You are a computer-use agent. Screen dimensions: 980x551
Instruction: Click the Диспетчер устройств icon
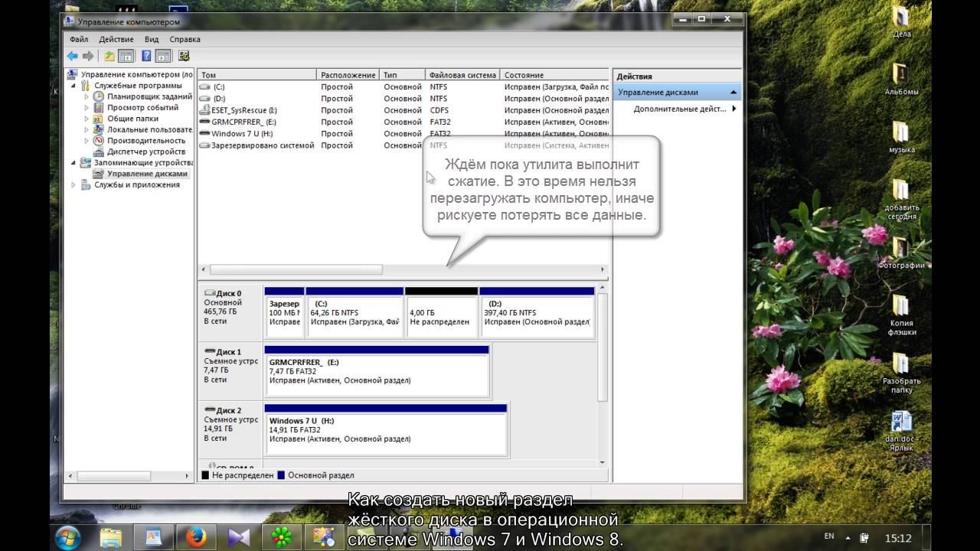[99, 152]
